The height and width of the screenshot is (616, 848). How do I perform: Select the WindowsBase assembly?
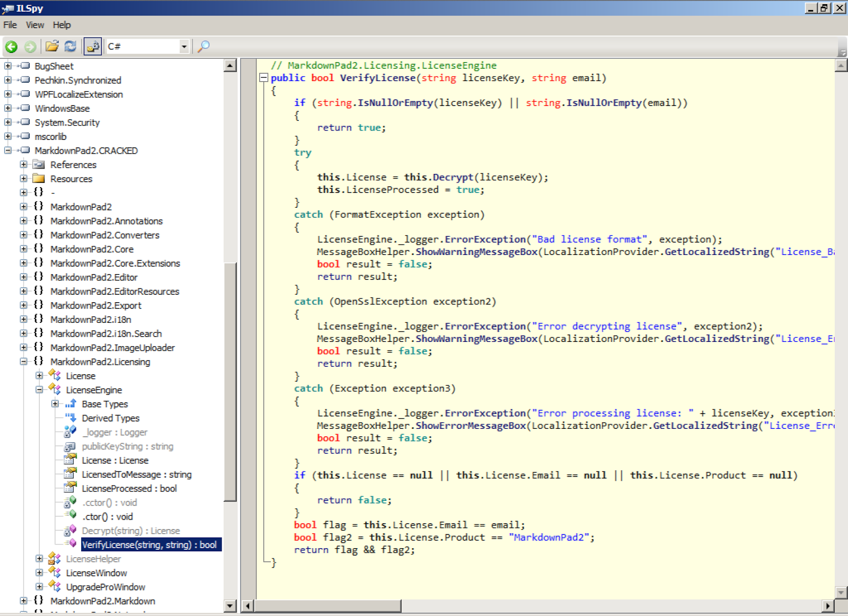pyautogui.click(x=62, y=108)
